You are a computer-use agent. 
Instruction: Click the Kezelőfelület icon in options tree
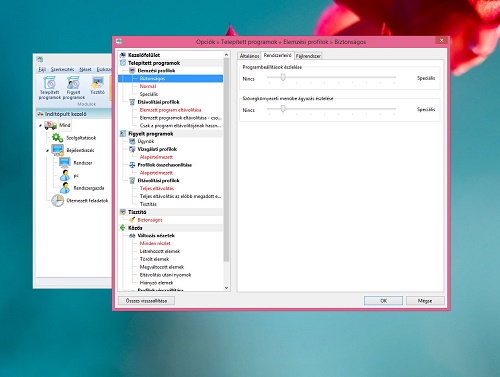point(123,55)
